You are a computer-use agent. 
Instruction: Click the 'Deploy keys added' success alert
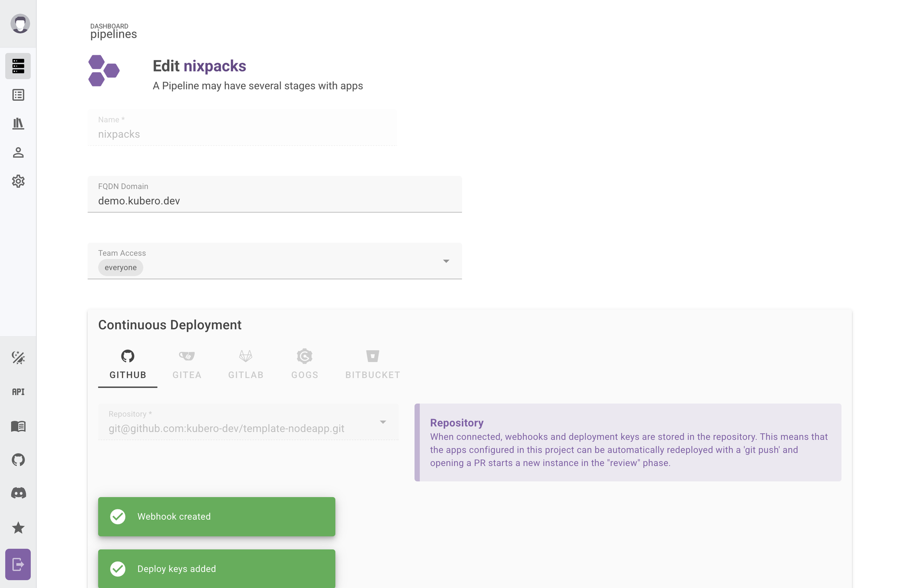click(x=217, y=569)
